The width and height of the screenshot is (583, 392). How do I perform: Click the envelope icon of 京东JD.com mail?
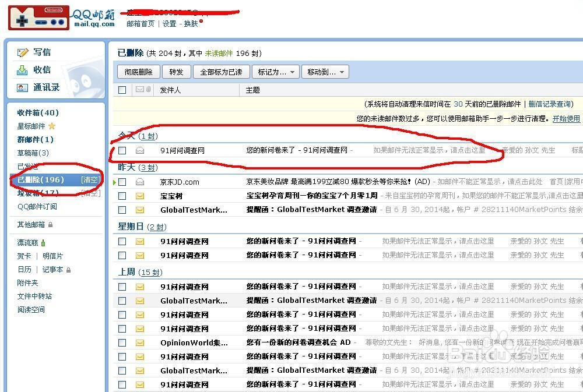[140, 182]
